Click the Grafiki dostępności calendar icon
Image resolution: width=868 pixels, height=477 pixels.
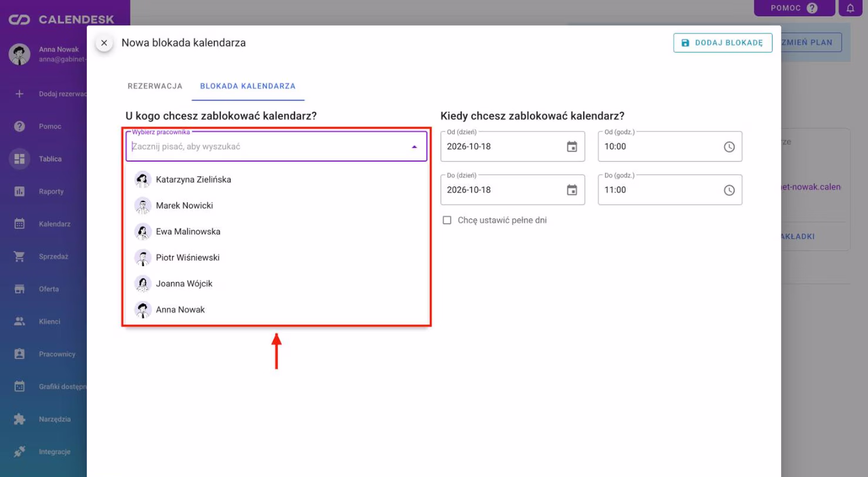tap(19, 387)
